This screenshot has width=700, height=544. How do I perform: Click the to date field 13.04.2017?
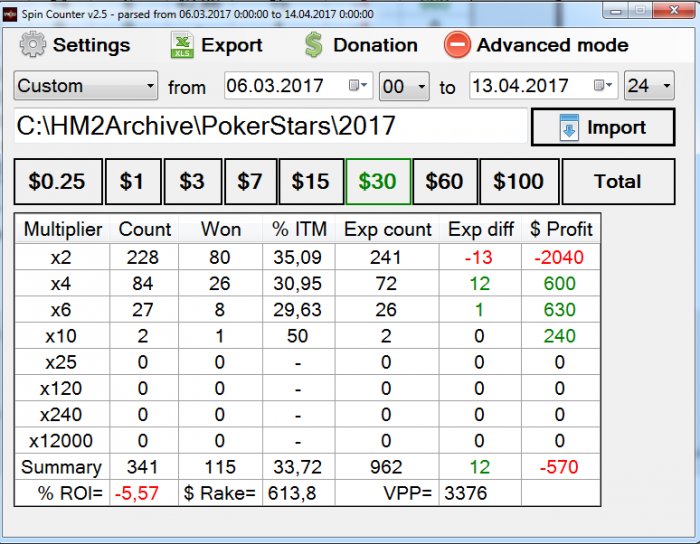click(x=543, y=85)
